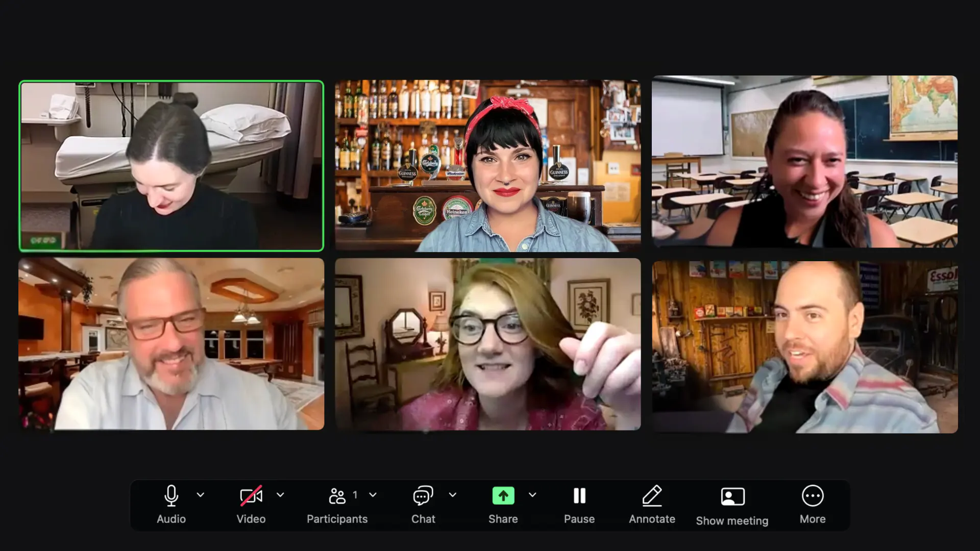
Task: Open the Participants panel icon
Action: [337, 496]
